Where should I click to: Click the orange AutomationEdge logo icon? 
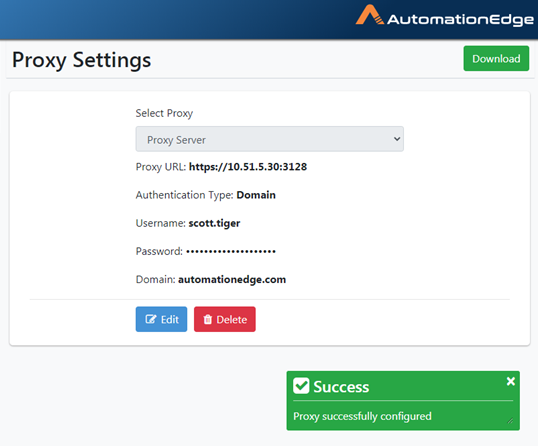click(369, 15)
